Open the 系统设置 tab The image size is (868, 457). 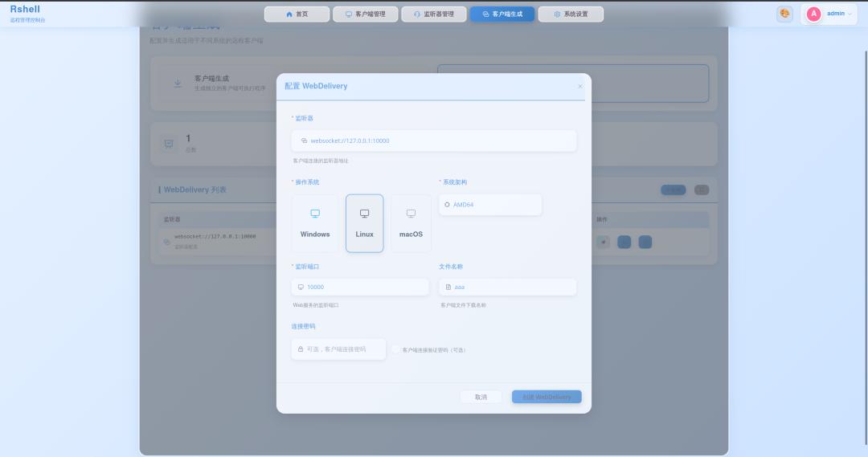(571, 14)
